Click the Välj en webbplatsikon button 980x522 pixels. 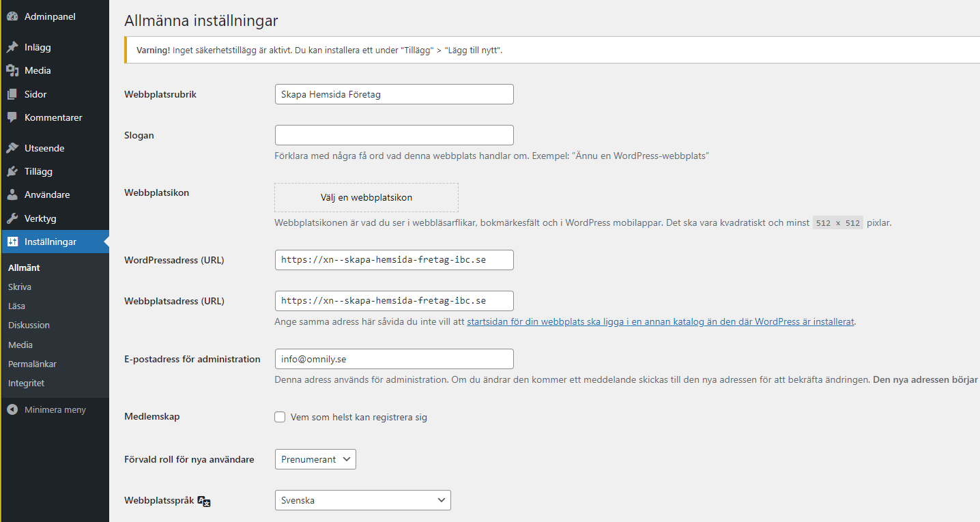click(366, 197)
